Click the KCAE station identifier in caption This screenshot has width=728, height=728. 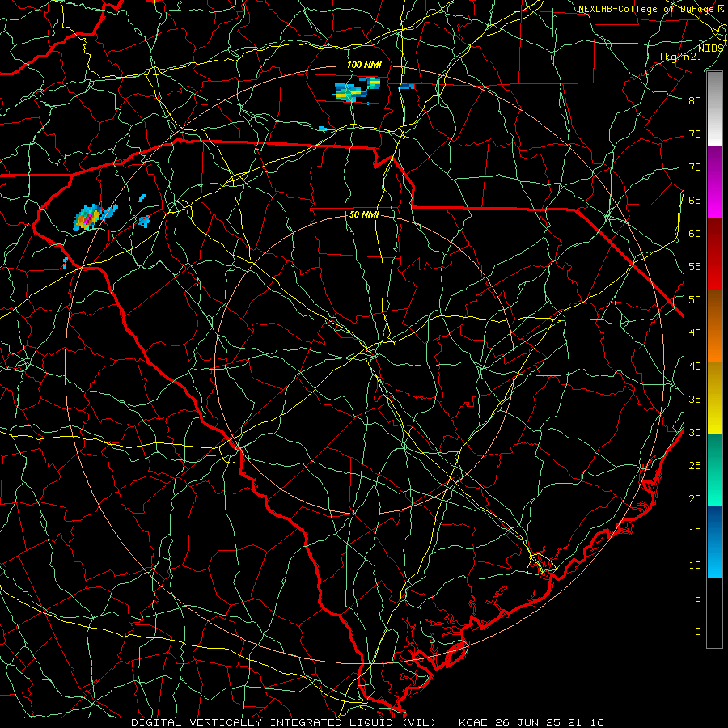point(473,722)
